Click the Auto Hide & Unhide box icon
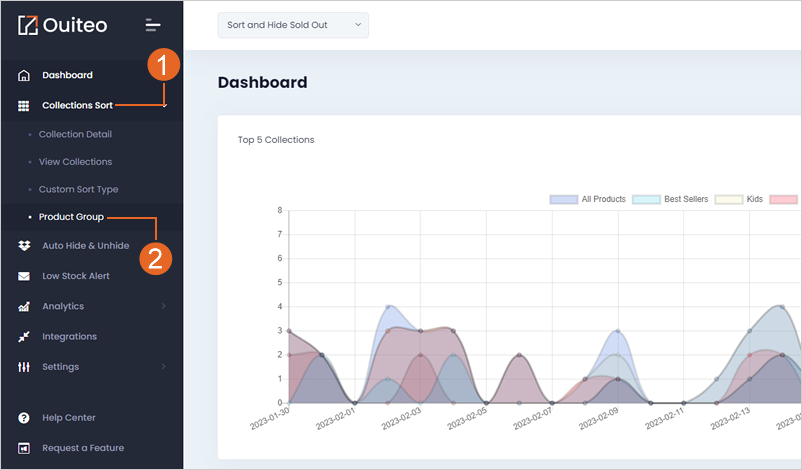This screenshot has width=802, height=470. [24, 245]
